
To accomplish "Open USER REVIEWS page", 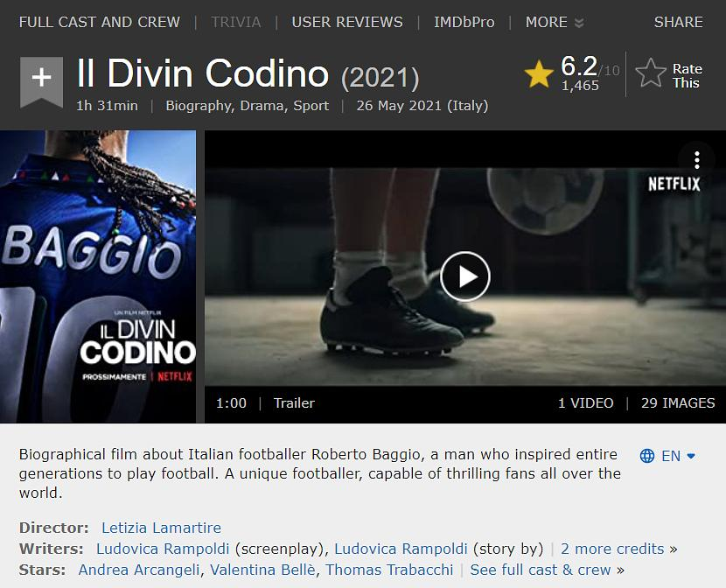I will coord(347,22).
